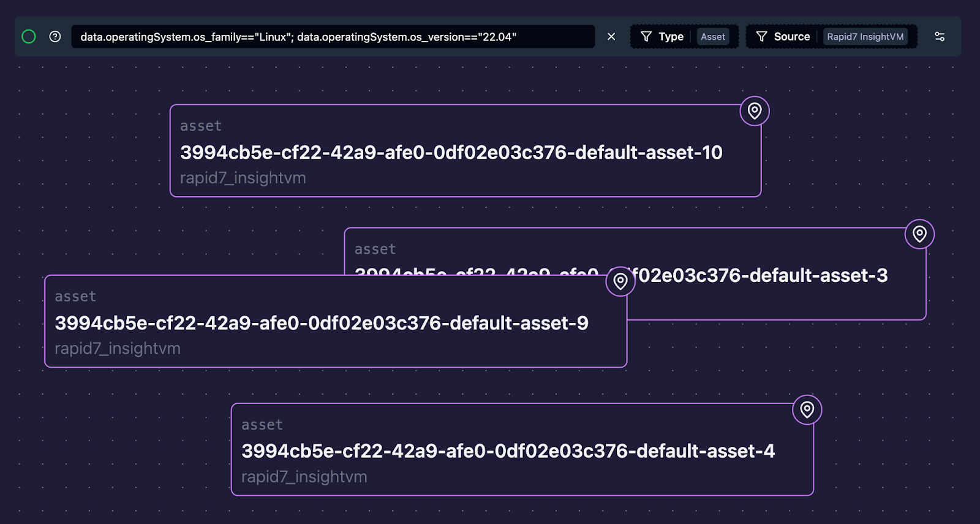This screenshot has width=980, height=524.
Task: Toggle the pin on default-asset-9 node
Action: 620,281
